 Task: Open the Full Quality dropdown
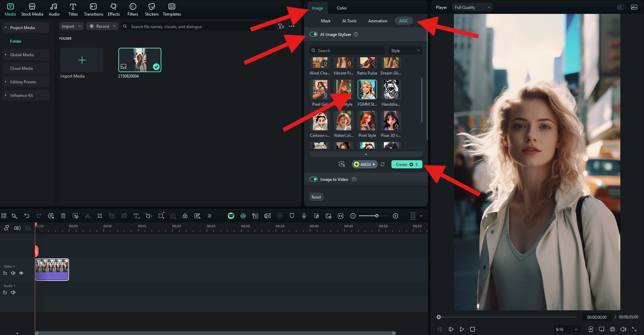tap(472, 7)
